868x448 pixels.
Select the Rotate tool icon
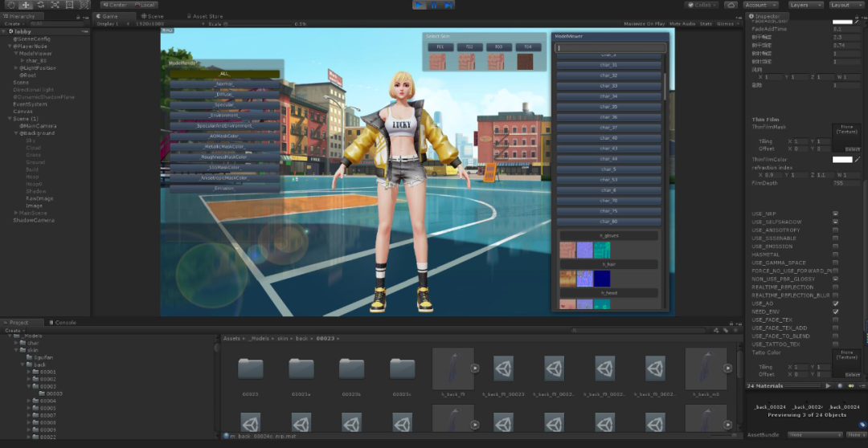(x=40, y=5)
